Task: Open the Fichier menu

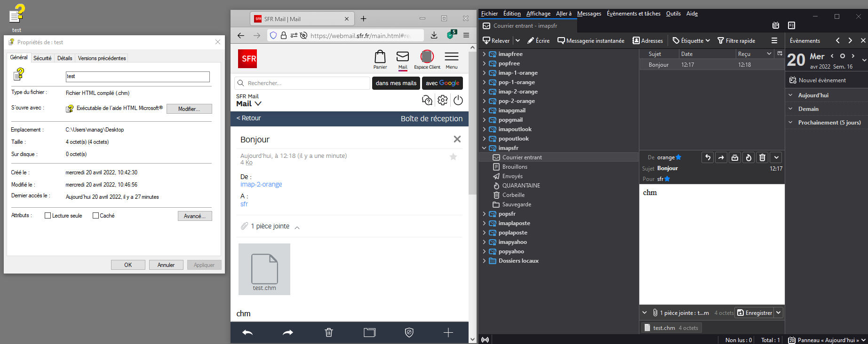Action: tap(489, 14)
